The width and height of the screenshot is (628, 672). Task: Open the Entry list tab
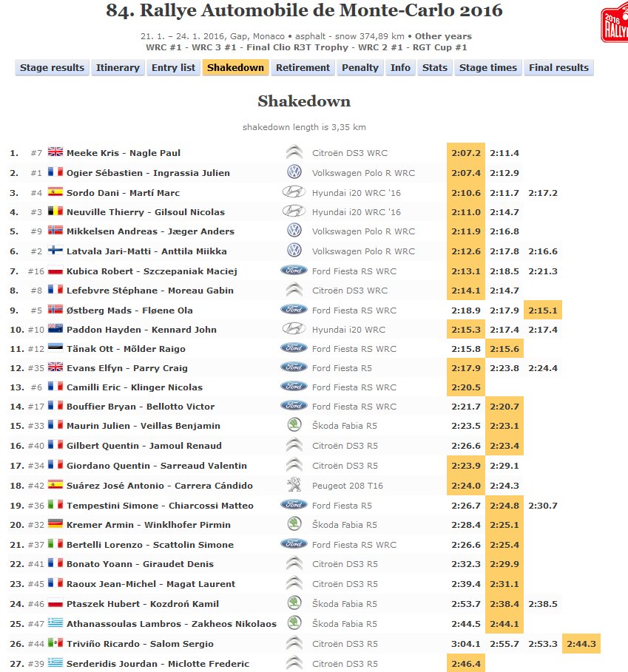(173, 68)
